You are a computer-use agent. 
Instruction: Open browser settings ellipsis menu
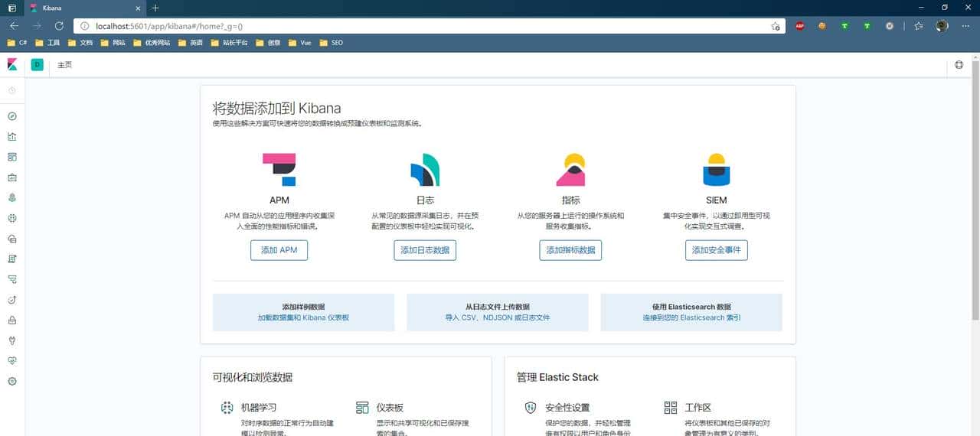tap(965, 25)
